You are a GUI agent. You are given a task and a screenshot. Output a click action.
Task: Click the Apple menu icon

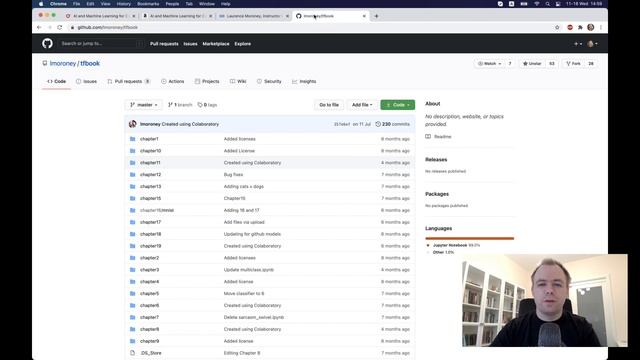pyautogui.click(x=41, y=4)
